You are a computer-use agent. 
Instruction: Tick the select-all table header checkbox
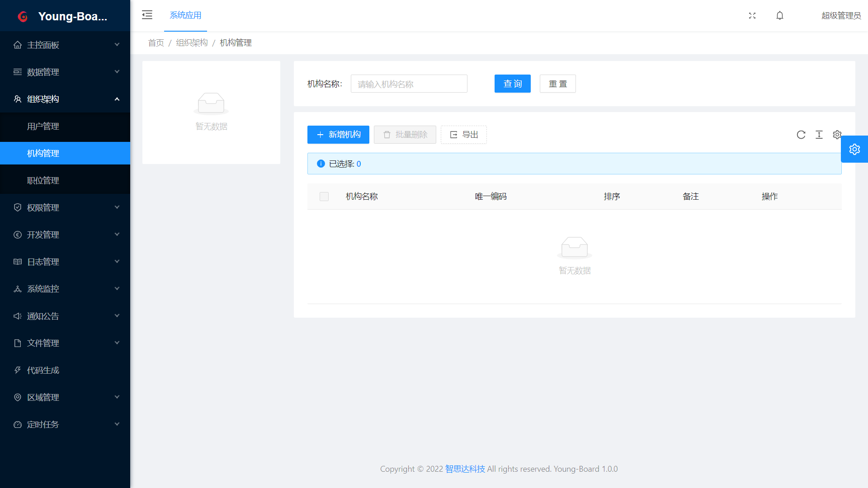point(324,197)
